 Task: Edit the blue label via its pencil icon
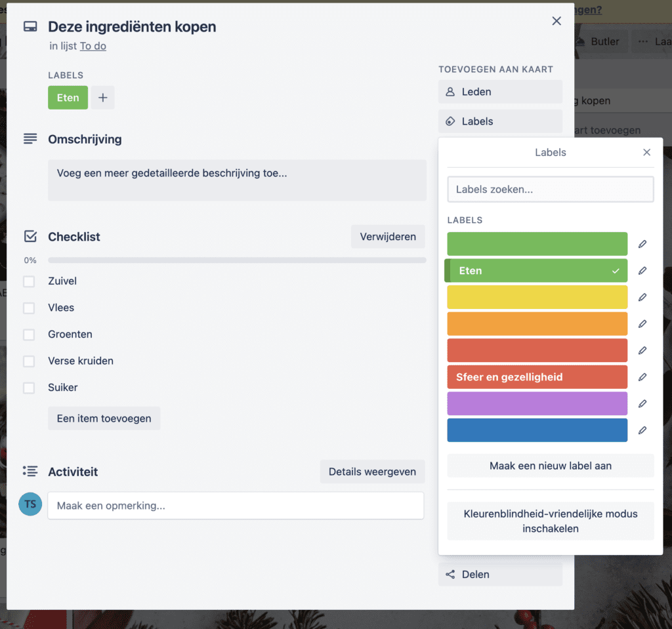642,430
